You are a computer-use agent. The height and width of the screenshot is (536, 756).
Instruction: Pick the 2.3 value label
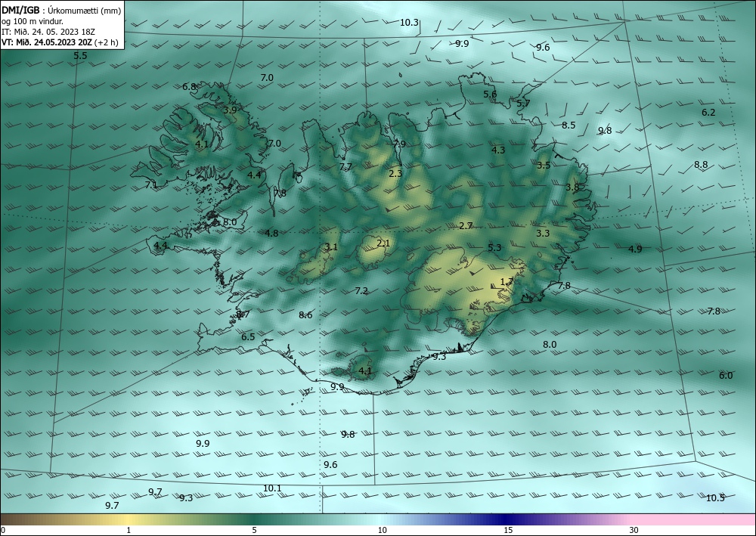395,174
